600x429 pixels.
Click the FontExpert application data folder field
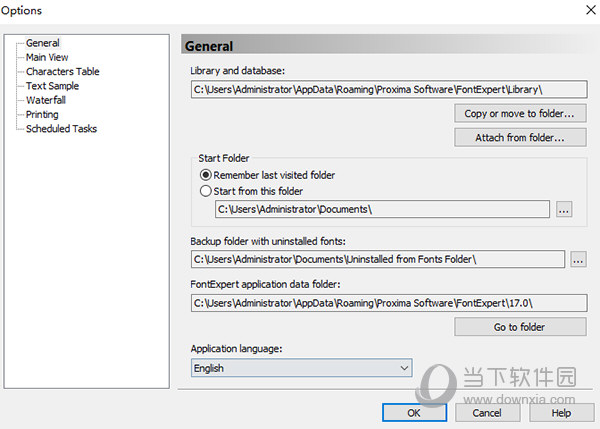coord(389,303)
